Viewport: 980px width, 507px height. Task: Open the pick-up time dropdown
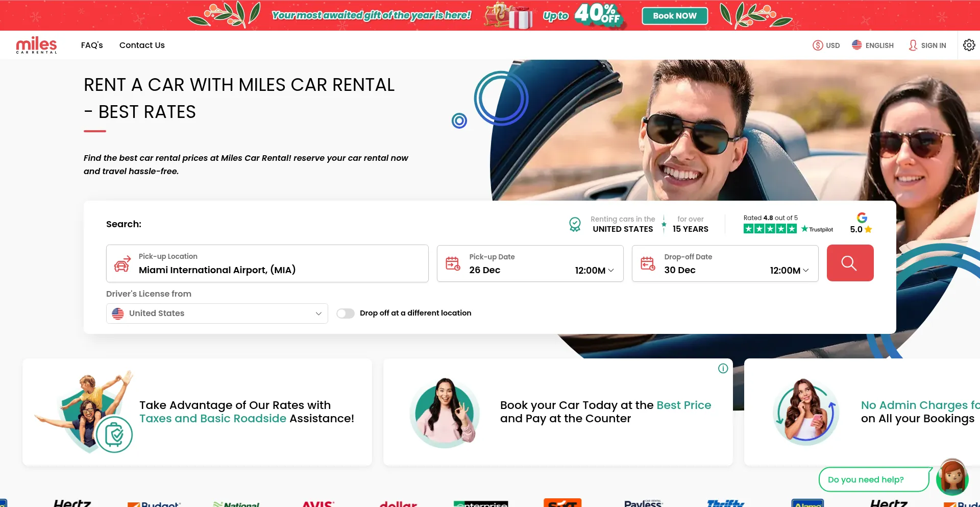pyautogui.click(x=593, y=271)
